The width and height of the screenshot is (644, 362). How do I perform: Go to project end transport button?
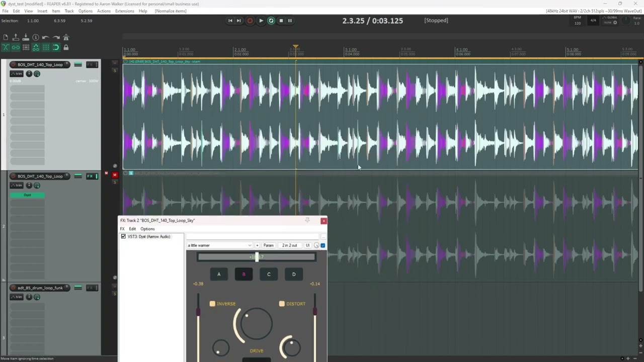(239, 21)
